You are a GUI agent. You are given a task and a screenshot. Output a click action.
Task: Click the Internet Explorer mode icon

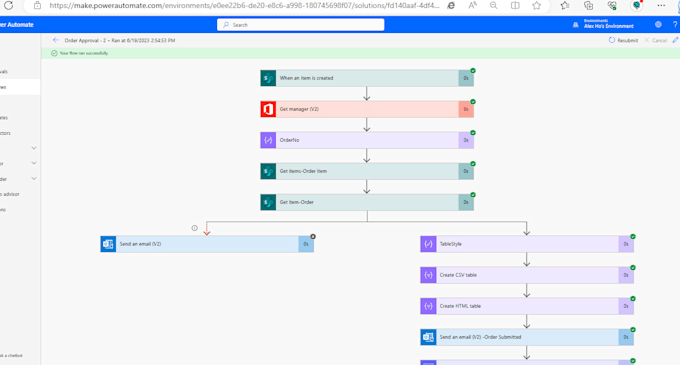pos(451,6)
